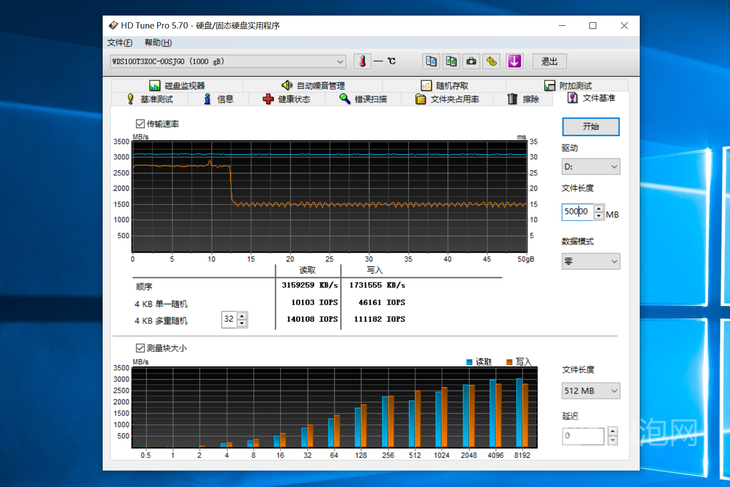Click the purple download arrow icon

514,61
